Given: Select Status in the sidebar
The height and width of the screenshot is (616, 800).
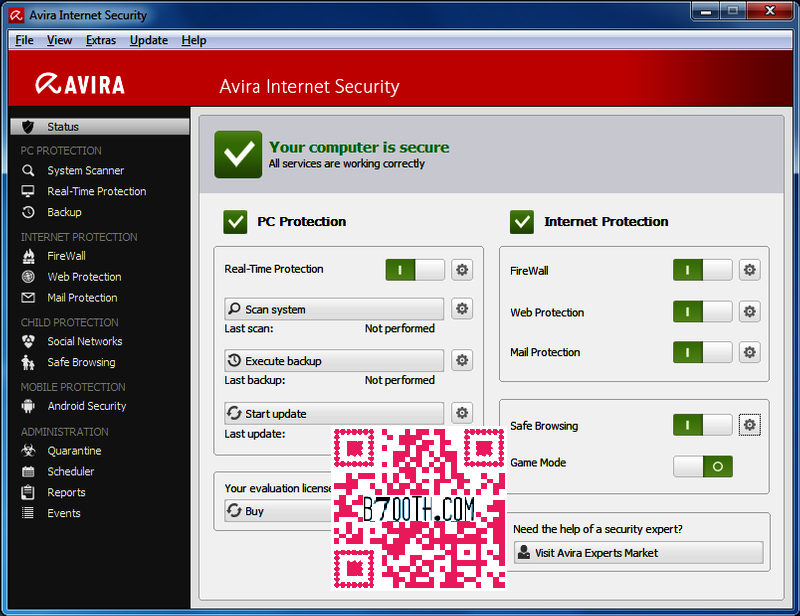Looking at the screenshot, I should [99, 127].
